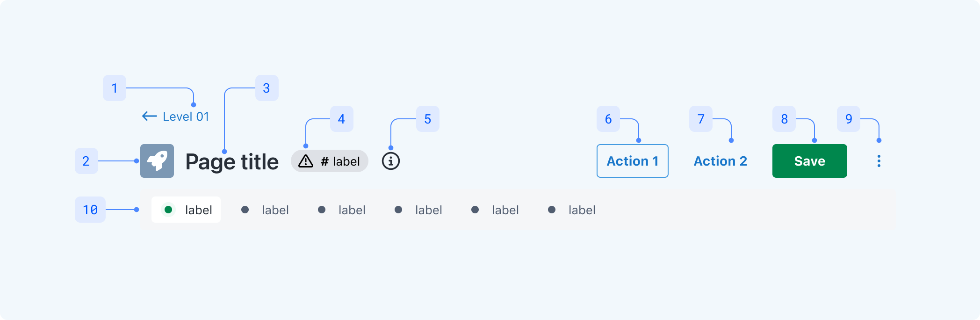The image size is (980, 320).
Task: Click annotation marker number 1
Action: pyautogui.click(x=115, y=88)
